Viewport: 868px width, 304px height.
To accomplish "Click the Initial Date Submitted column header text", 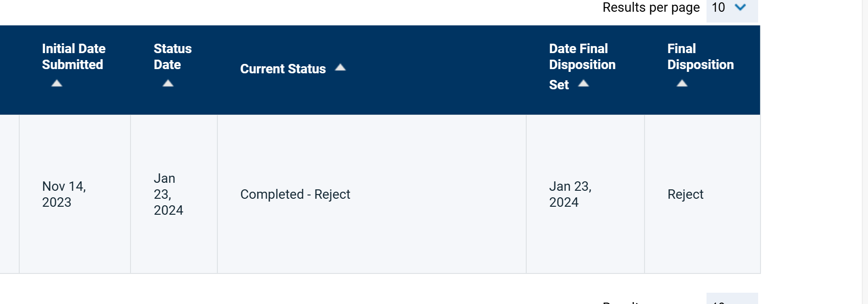I will (x=74, y=56).
